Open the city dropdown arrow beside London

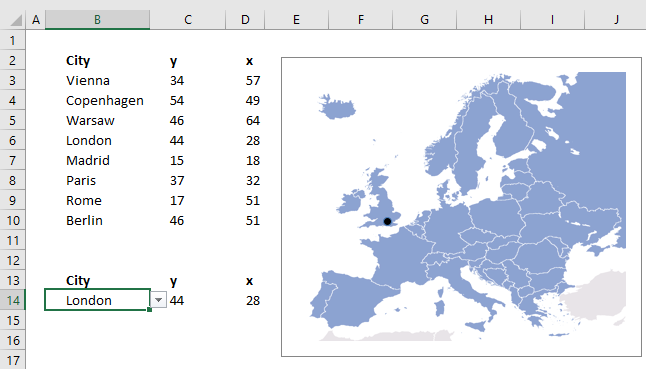[159, 300]
